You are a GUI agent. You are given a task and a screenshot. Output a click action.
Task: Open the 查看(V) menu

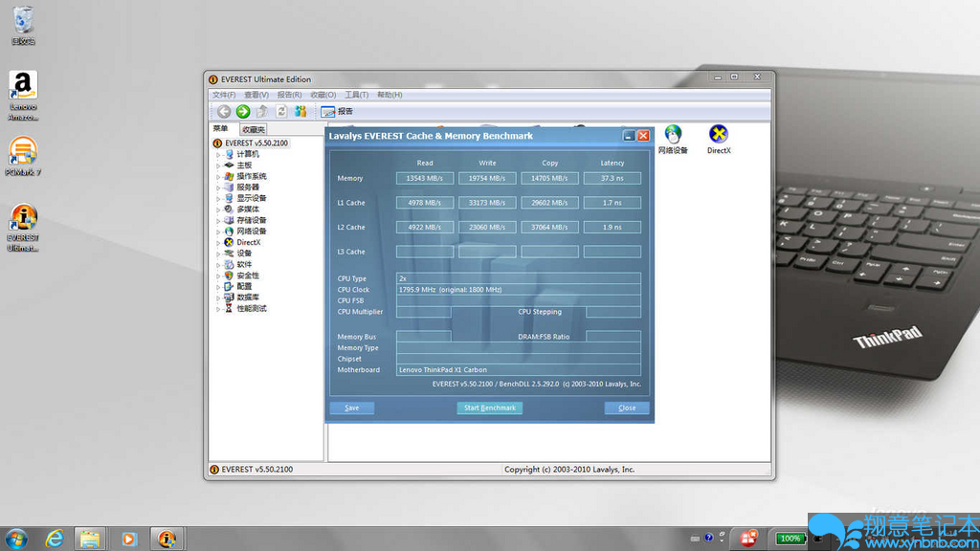tap(256, 95)
